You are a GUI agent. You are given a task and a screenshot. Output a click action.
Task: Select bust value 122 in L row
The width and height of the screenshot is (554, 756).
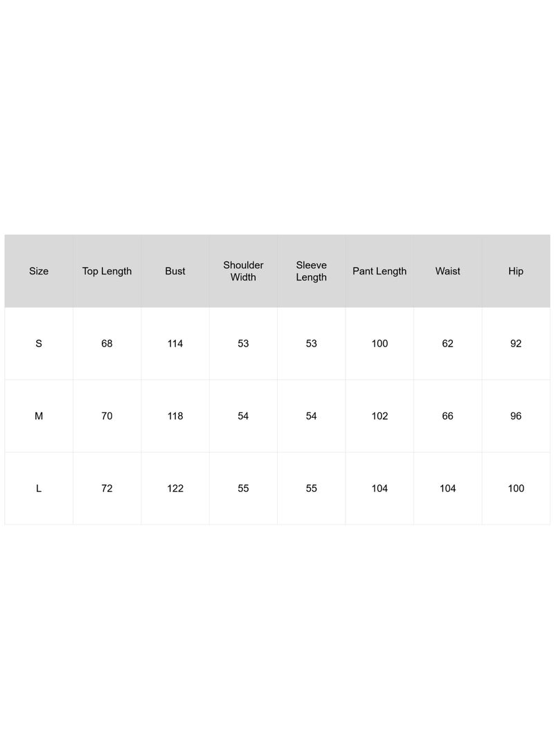click(175, 488)
